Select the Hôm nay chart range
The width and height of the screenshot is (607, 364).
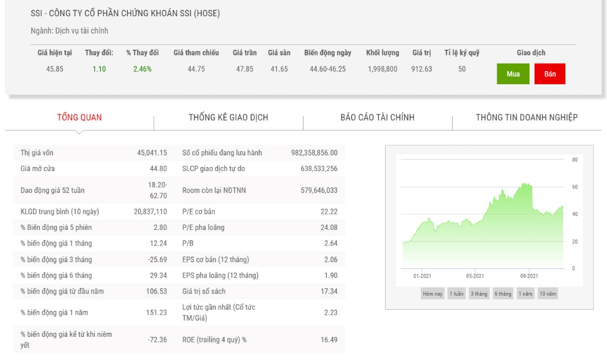click(432, 294)
